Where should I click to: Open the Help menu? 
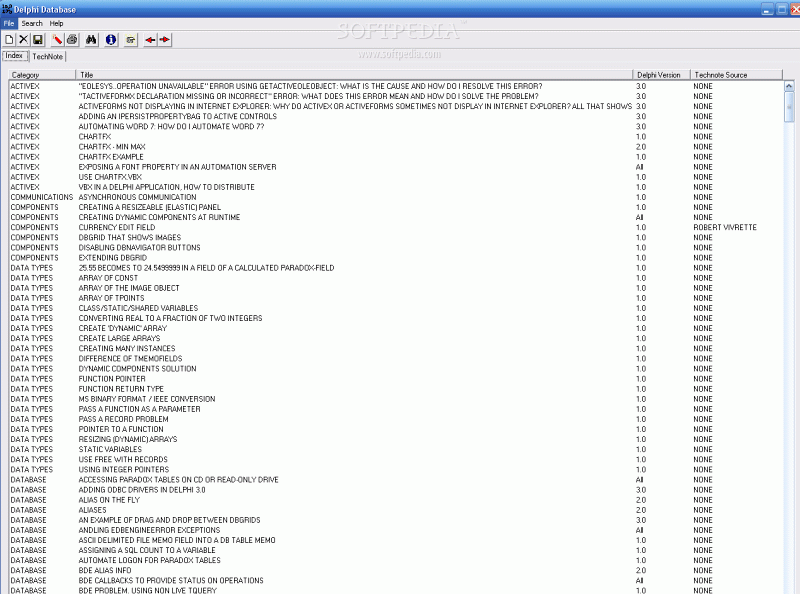coord(56,23)
